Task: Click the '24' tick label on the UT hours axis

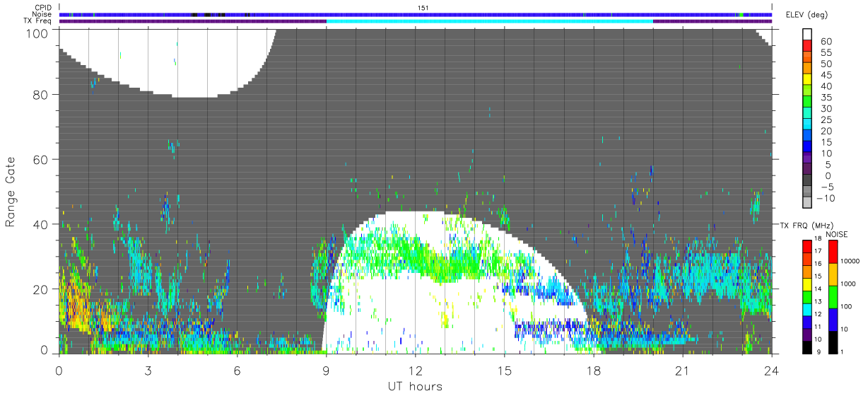Action: 772,371
